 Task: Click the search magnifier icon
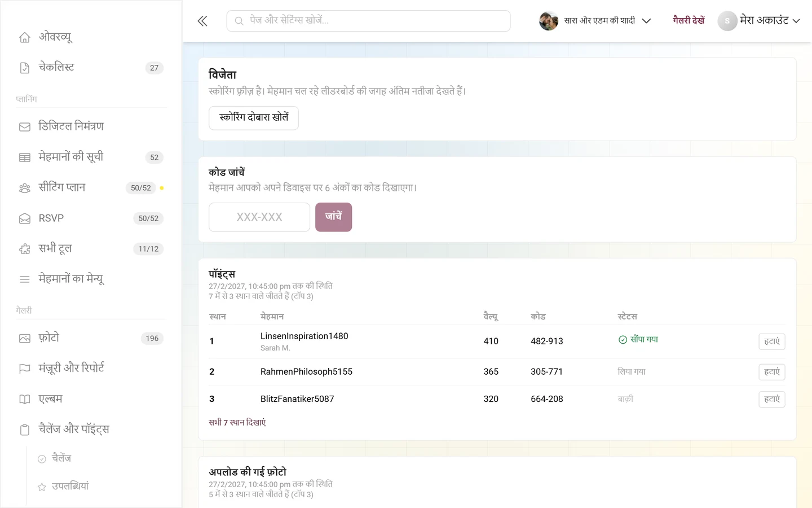point(239,21)
